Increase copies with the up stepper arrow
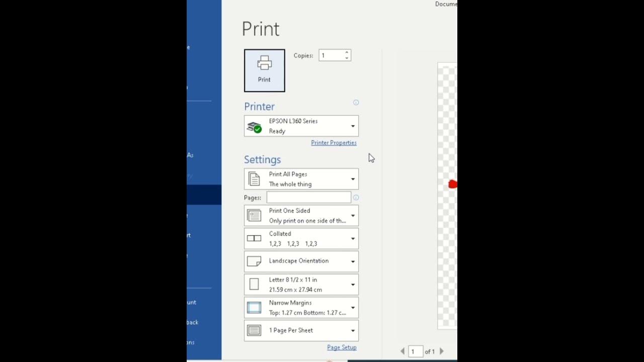The width and height of the screenshot is (644, 362). [347, 52]
